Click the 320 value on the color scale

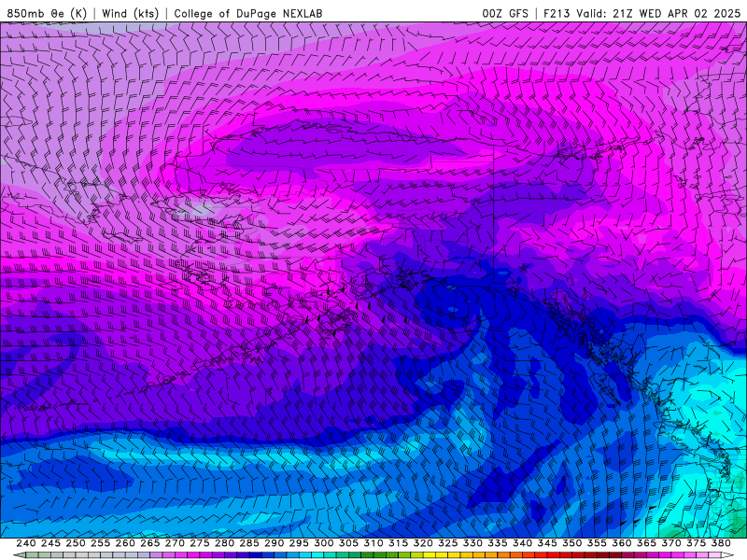pyautogui.click(x=423, y=543)
